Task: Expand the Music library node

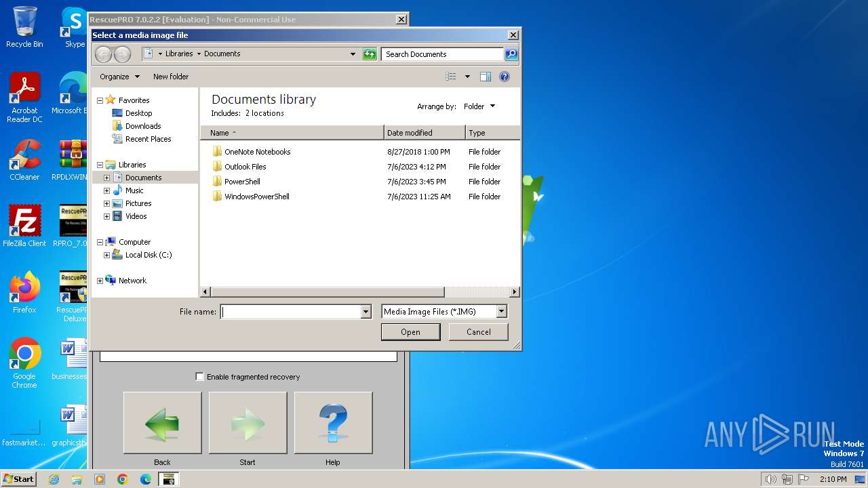Action: (106, 190)
